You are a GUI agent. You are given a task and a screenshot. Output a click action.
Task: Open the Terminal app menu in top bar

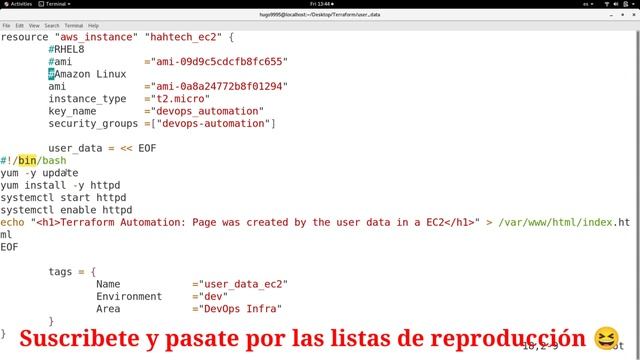pos(54,4)
